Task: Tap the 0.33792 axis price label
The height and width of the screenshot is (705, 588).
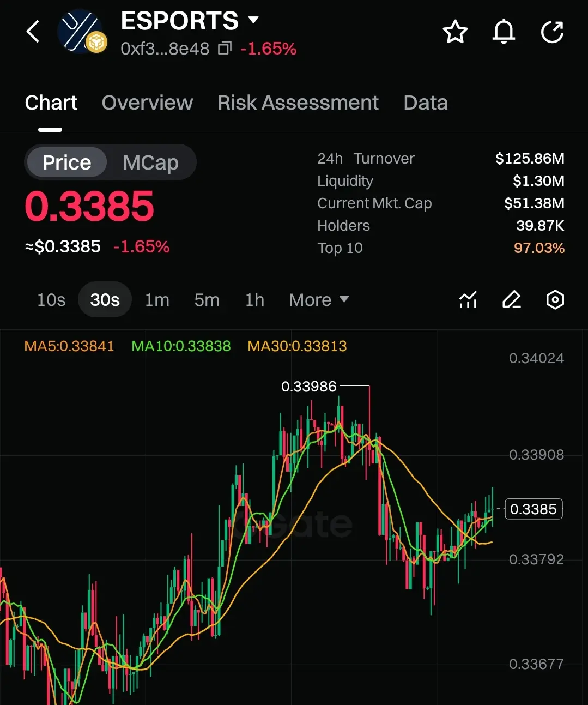Action: point(536,559)
